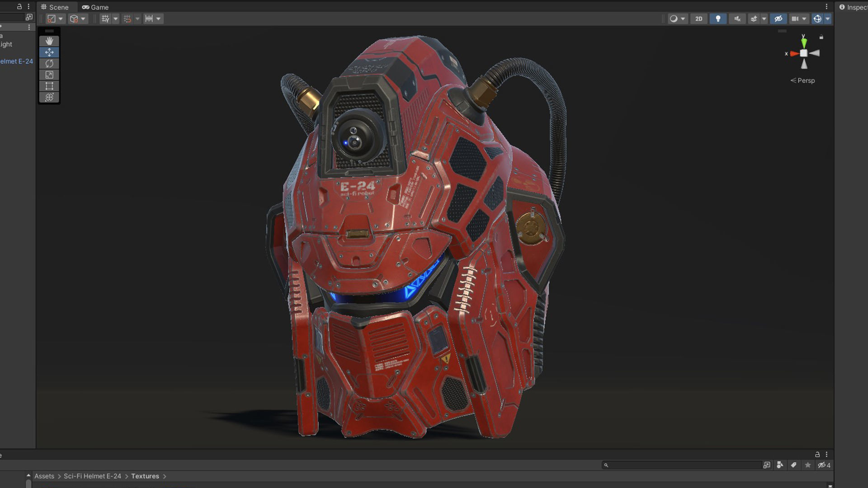Screen dimensions: 868x488
Task: Toggle Hierarchy panel lock icon
Action: click(19, 7)
